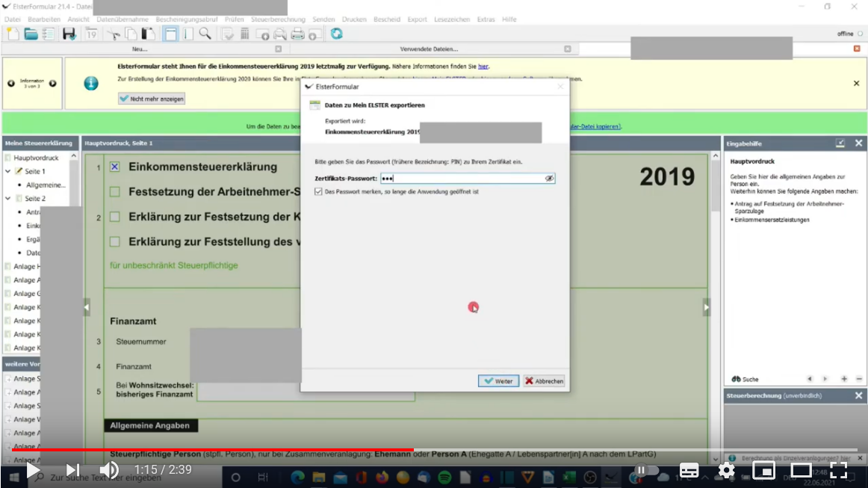
Task: Check 'Erklärung zur Feststellung' box
Action: (x=114, y=241)
